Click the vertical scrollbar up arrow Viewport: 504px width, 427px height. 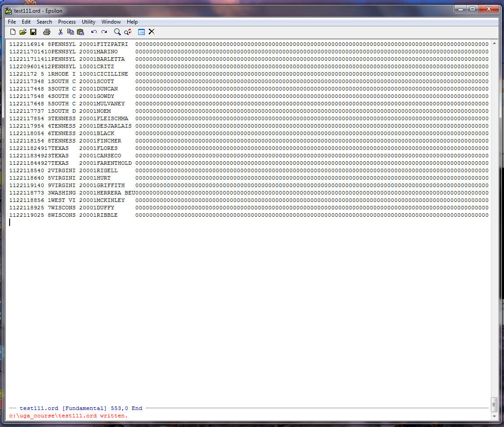(x=494, y=44)
